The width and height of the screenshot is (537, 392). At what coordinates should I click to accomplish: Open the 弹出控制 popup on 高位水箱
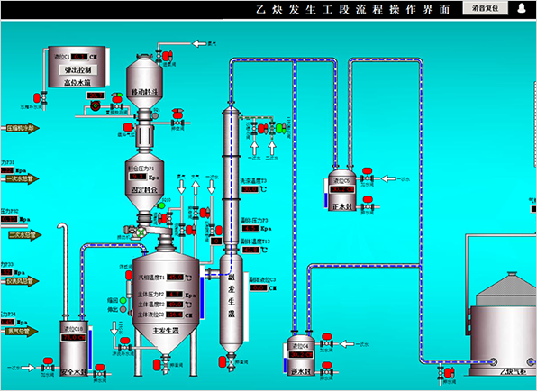(x=78, y=69)
